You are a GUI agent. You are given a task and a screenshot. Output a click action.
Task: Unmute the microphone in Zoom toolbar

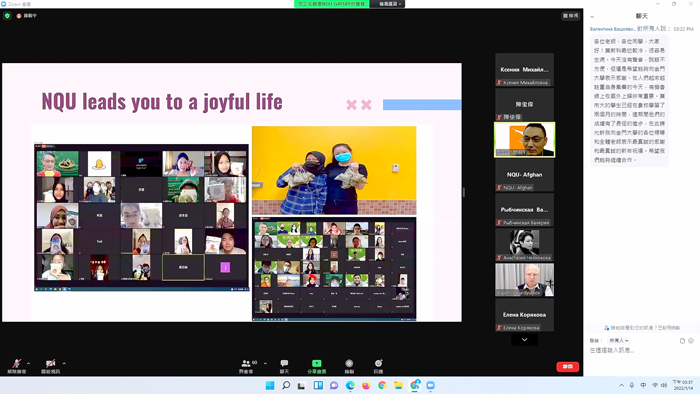pos(17,366)
